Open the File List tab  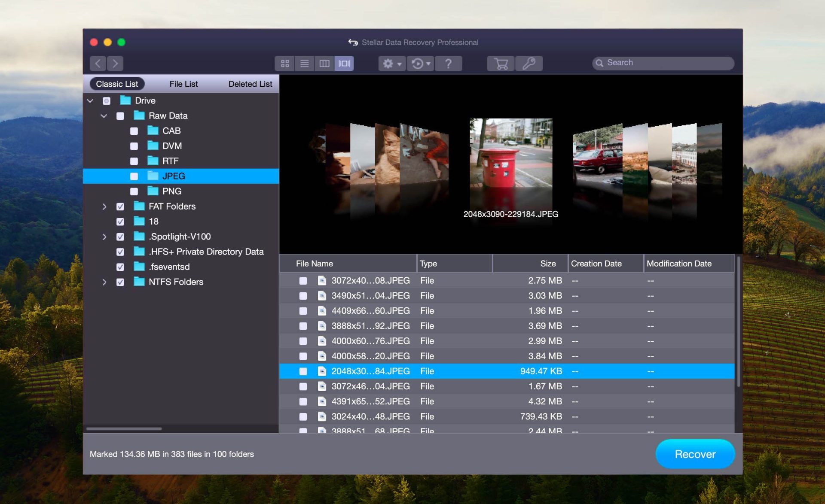183,84
